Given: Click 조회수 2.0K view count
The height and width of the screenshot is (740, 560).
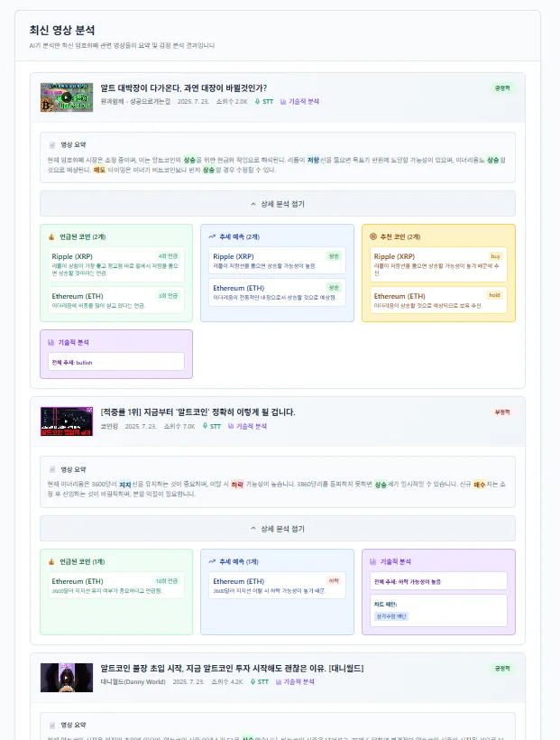Looking at the screenshot, I should coord(232,101).
